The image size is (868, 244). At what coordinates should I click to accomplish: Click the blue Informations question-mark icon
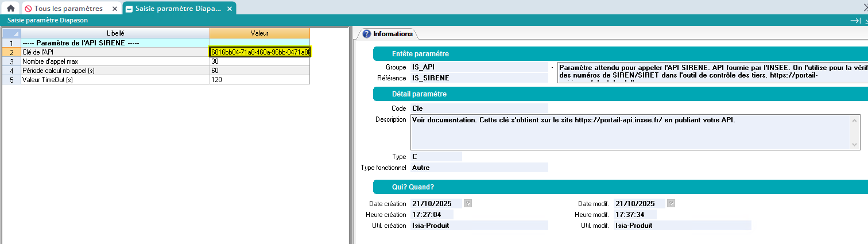366,34
